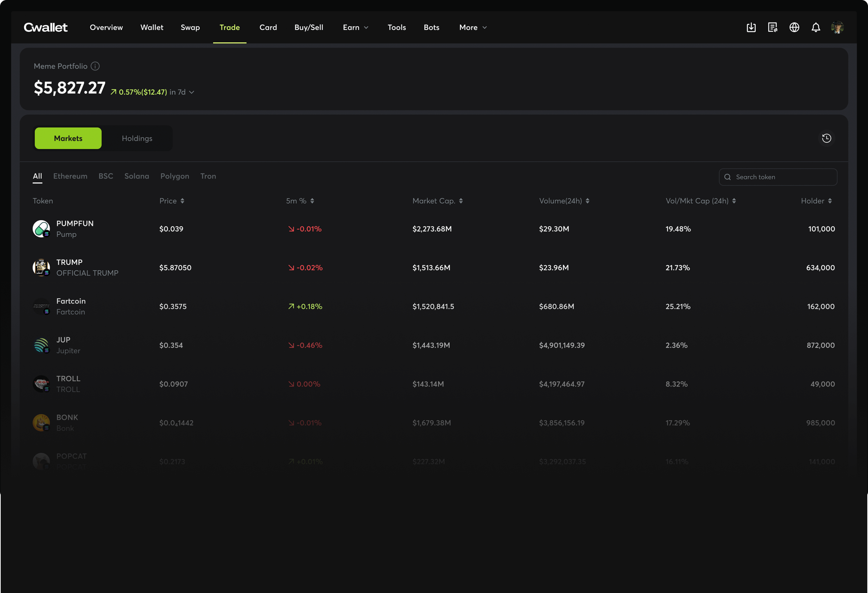This screenshot has width=868, height=593.
Task: Expand the 7d time period selector
Action: click(192, 92)
